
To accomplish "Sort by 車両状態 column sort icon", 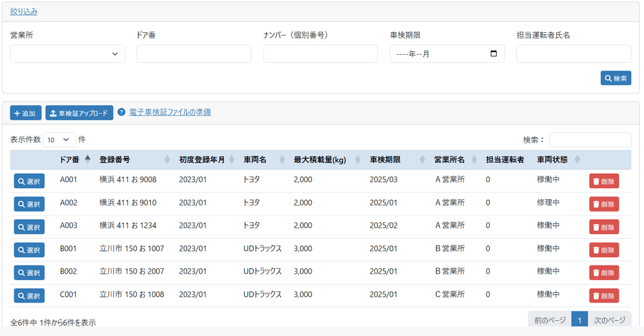I will point(577,160).
